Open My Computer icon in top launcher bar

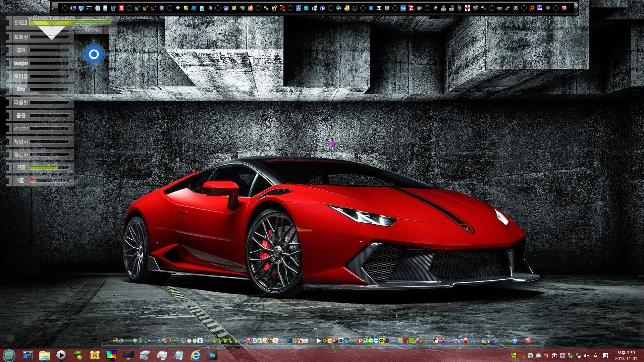pyautogui.click(x=73, y=8)
